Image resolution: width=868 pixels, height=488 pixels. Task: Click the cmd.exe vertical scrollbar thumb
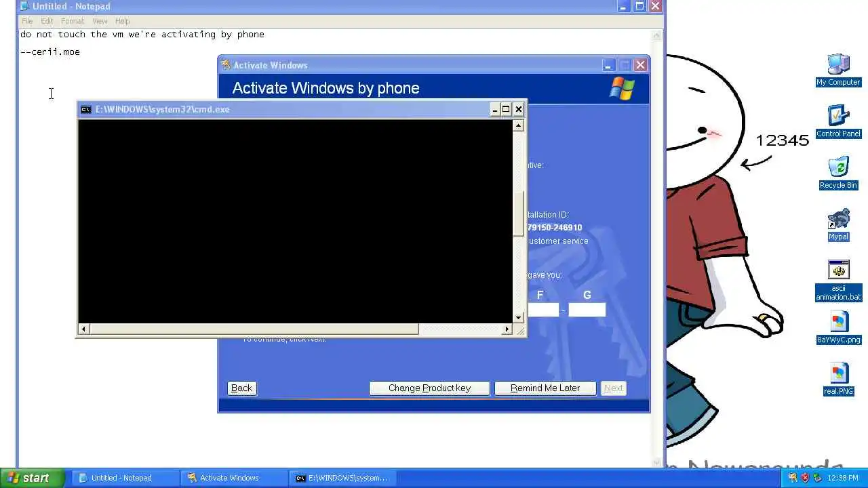[x=519, y=213]
